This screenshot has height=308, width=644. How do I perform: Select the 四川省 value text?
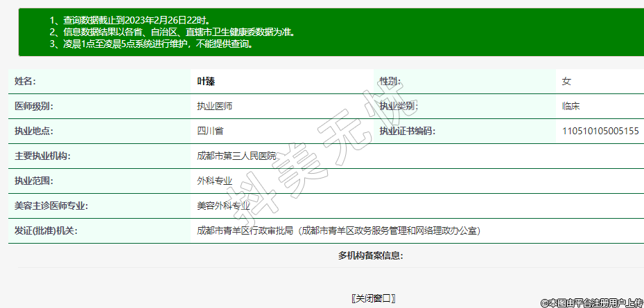point(210,131)
